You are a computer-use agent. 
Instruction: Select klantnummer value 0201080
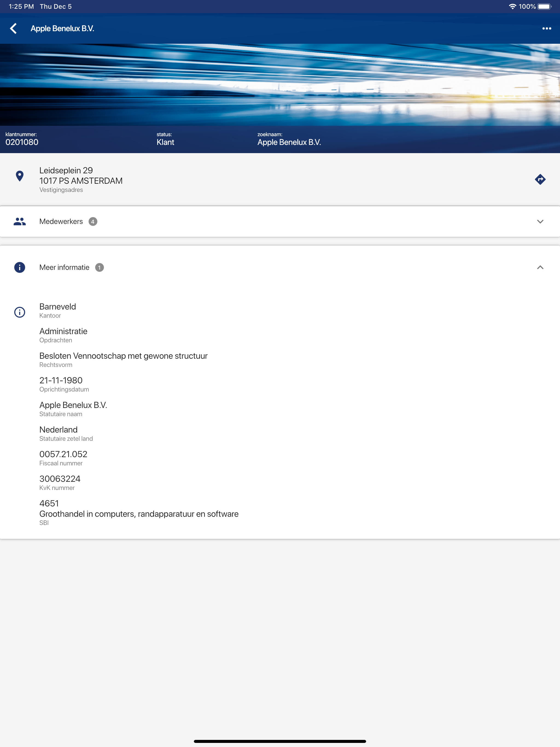coord(22,142)
